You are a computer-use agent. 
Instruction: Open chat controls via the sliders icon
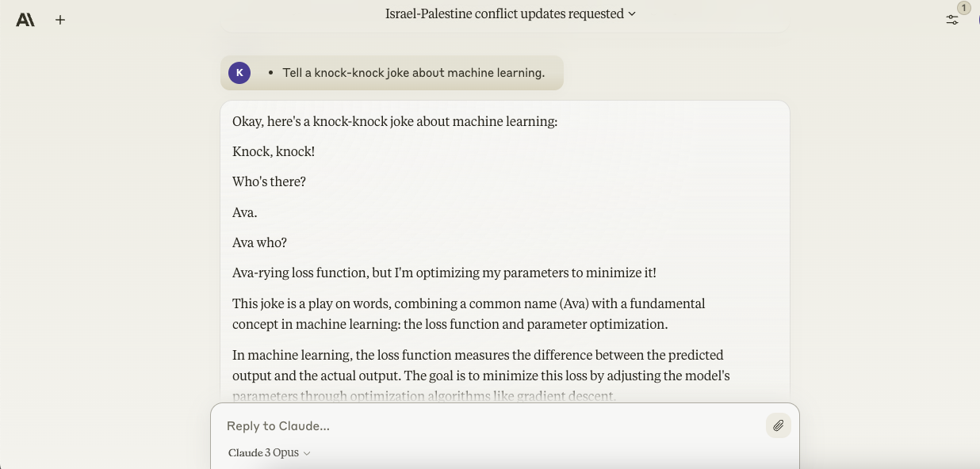(952, 20)
